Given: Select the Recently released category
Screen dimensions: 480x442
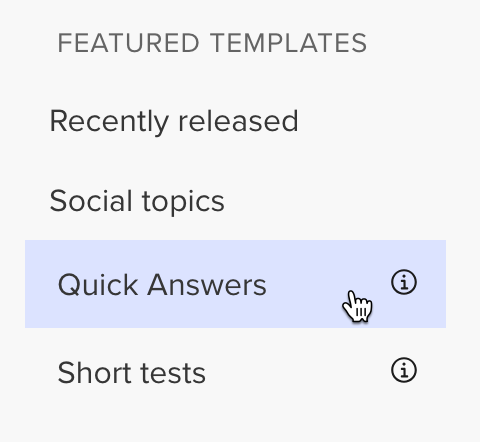Looking at the screenshot, I should (174, 122).
